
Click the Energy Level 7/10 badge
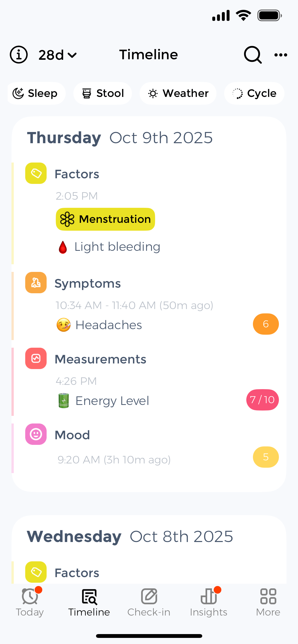tap(262, 400)
